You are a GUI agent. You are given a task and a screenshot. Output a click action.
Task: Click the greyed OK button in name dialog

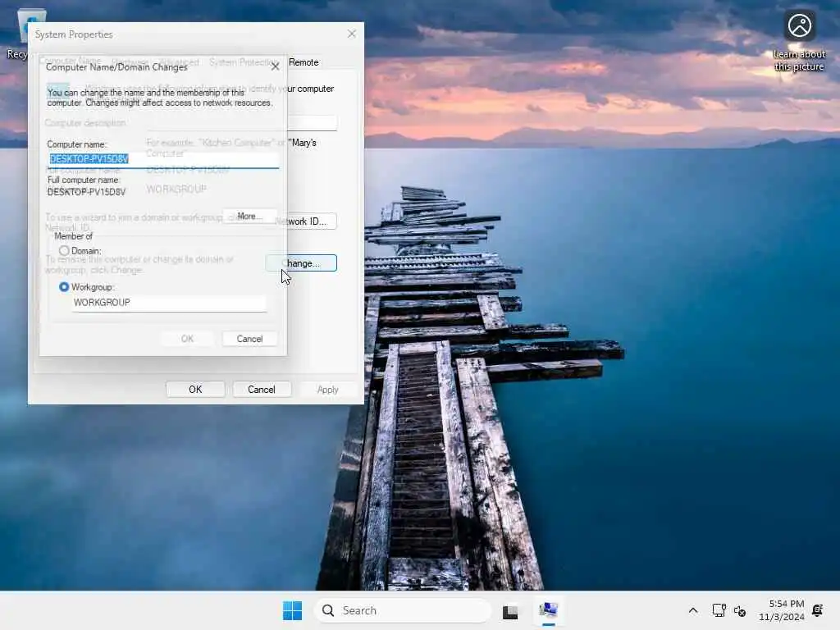[187, 339]
